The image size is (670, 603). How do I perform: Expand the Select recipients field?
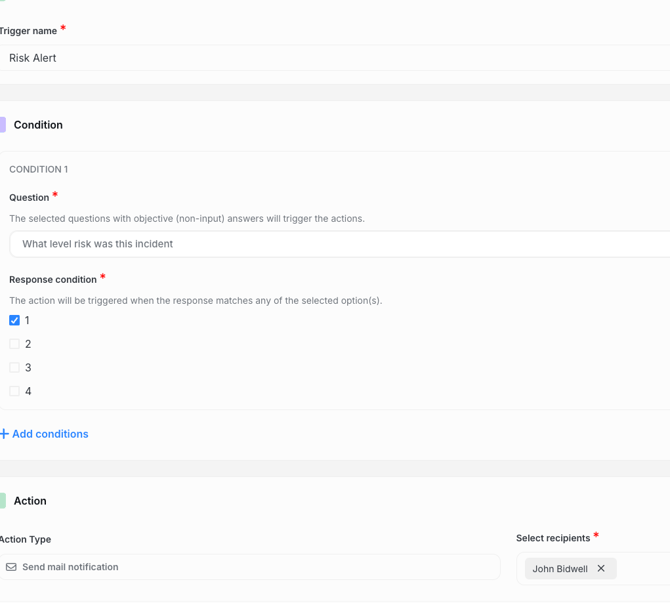(x=593, y=568)
